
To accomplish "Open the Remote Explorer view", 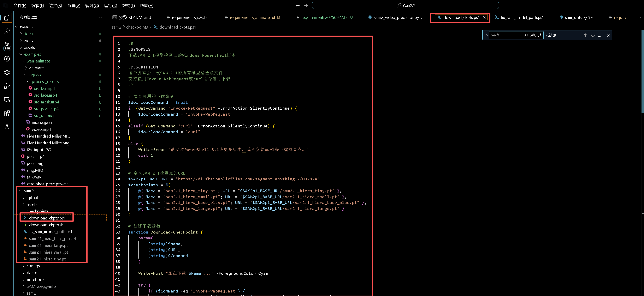I will (x=7, y=100).
